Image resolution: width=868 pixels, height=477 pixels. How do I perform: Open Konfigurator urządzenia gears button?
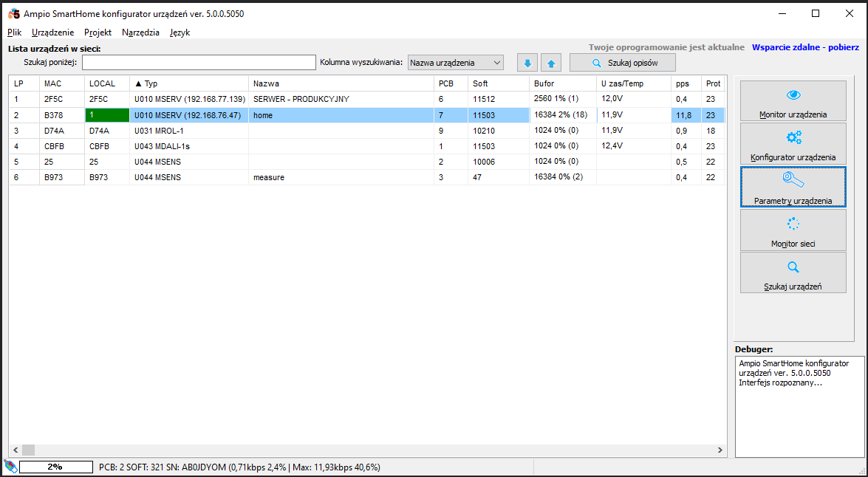tap(793, 143)
